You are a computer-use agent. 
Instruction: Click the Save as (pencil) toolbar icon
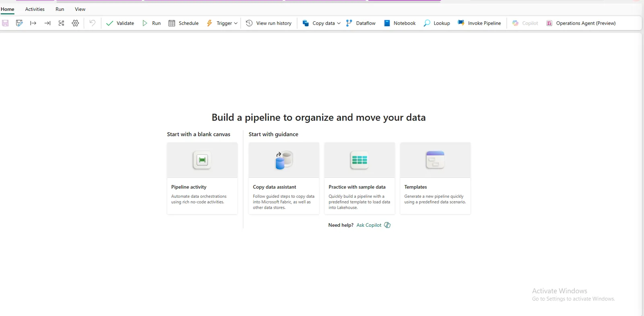(x=19, y=23)
